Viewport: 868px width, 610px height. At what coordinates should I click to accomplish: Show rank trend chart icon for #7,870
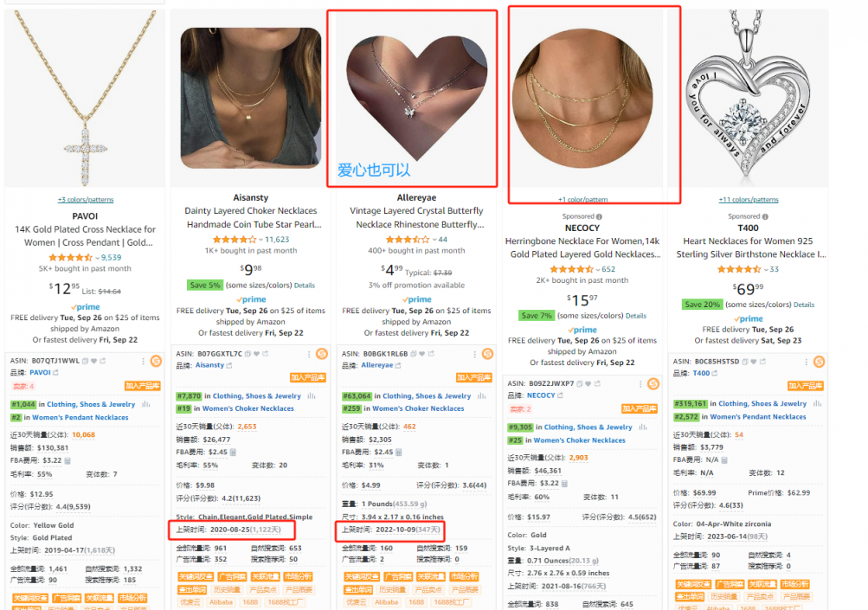pos(312,395)
